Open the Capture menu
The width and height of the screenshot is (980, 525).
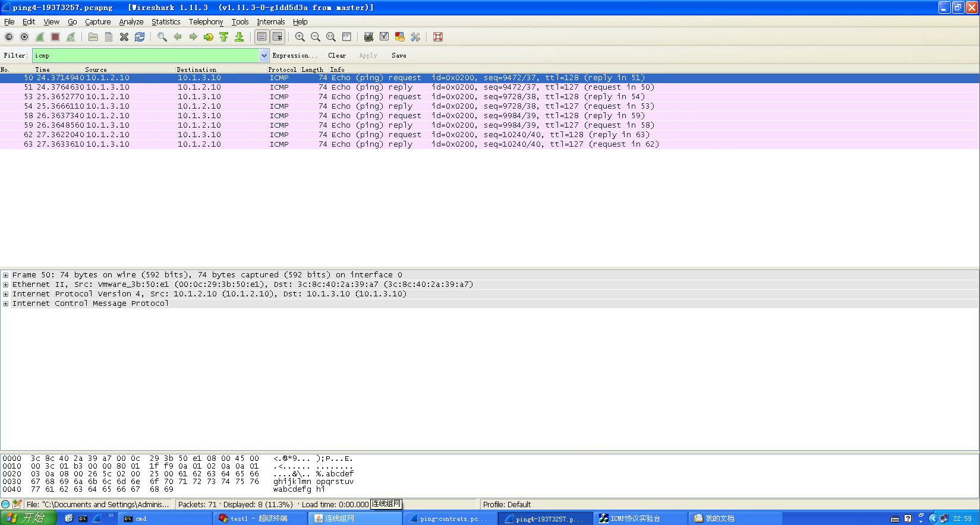pos(98,21)
